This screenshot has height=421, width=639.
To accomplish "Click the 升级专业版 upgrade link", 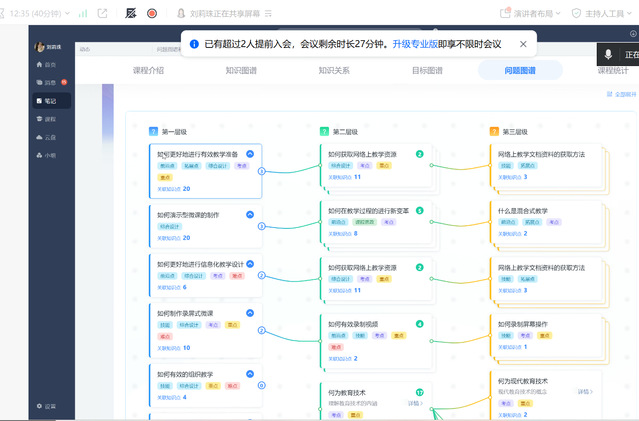I will (413, 44).
